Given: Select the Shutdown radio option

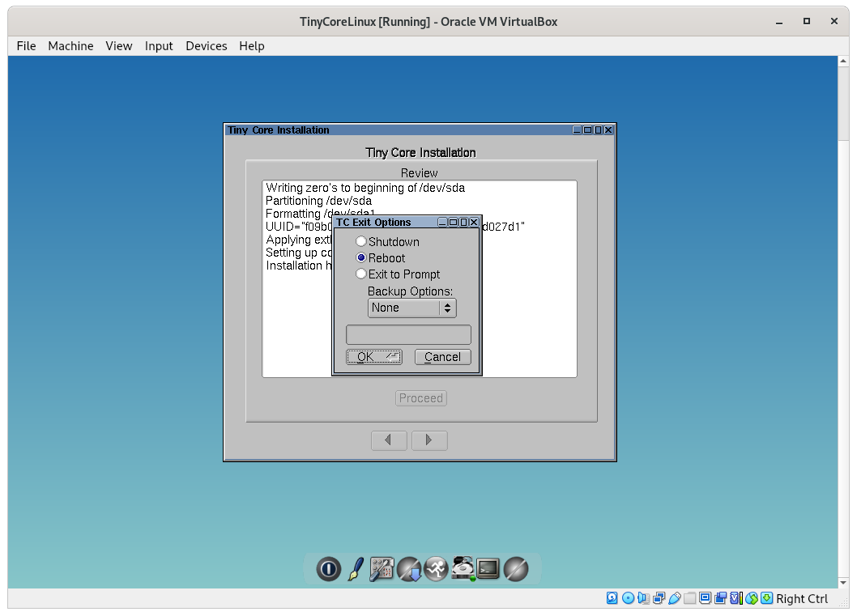Looking at the screenshot, I should click(x=387, y=241).
